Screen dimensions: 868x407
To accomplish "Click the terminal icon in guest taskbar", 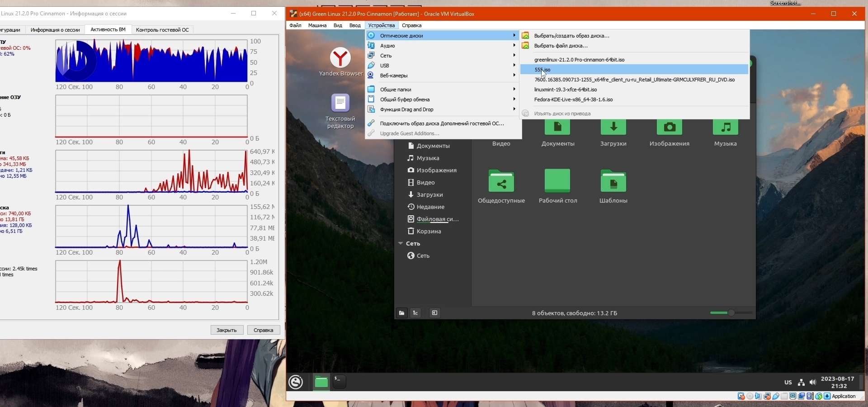I will (x=340, y=382).
